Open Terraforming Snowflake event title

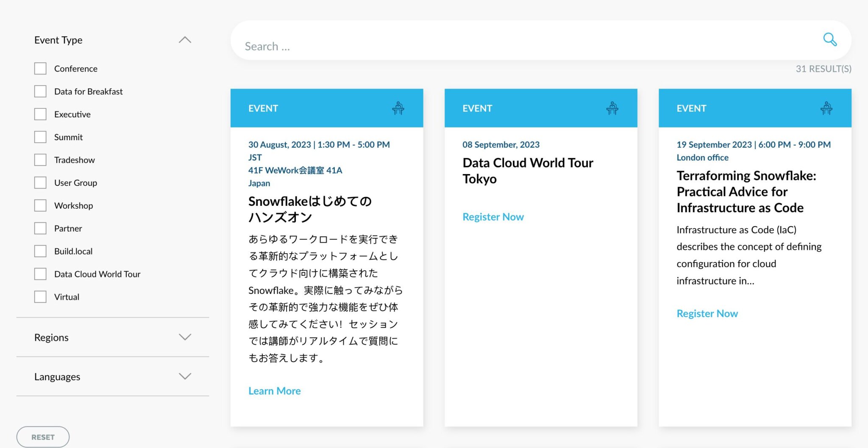(x=746, y=191)
